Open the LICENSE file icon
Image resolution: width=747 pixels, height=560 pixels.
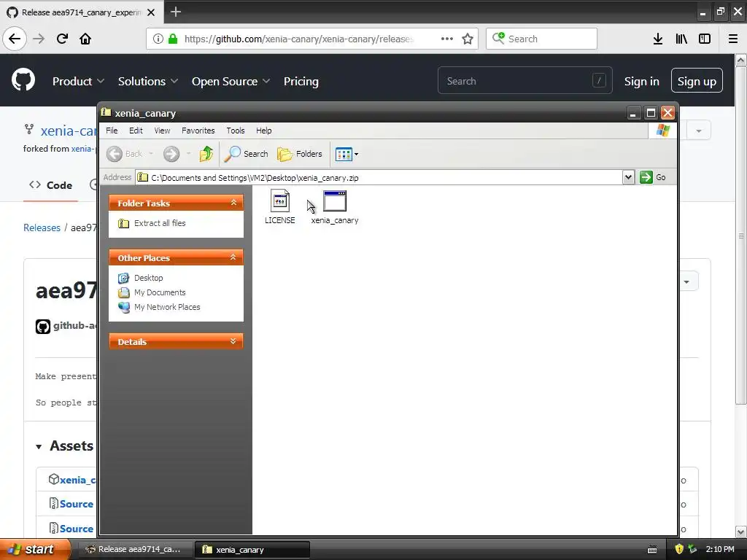[279, 201]
